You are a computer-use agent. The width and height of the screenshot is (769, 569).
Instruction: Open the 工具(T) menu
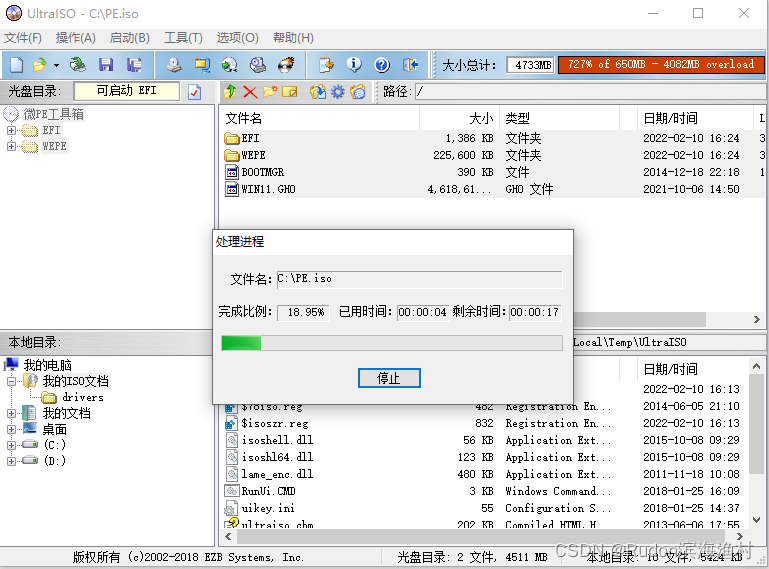tap(183, 38)
